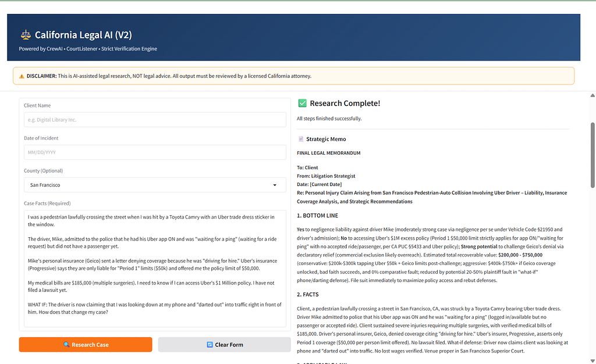Click the scales of justice logo icon
Viewport: 596px width, 364px height.
point(26,35)
